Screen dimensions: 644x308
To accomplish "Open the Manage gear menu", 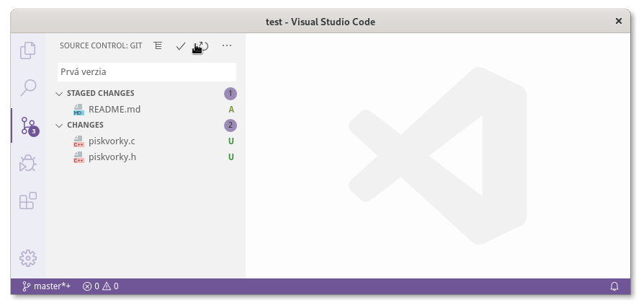I will 28,258.
